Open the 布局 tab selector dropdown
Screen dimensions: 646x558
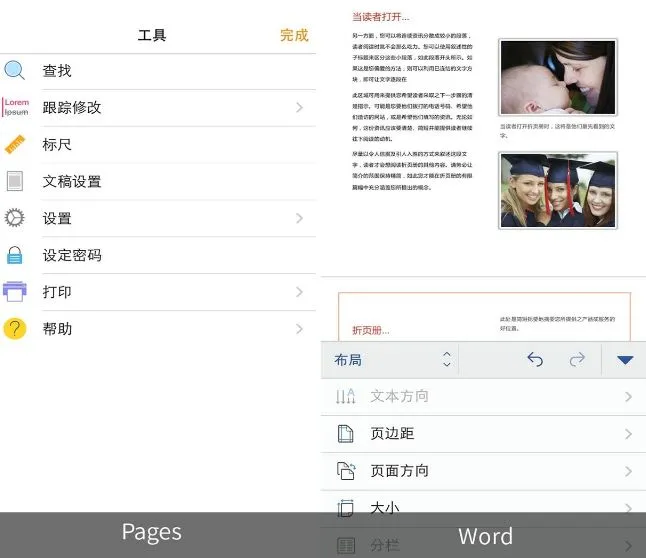click(390, 360)
